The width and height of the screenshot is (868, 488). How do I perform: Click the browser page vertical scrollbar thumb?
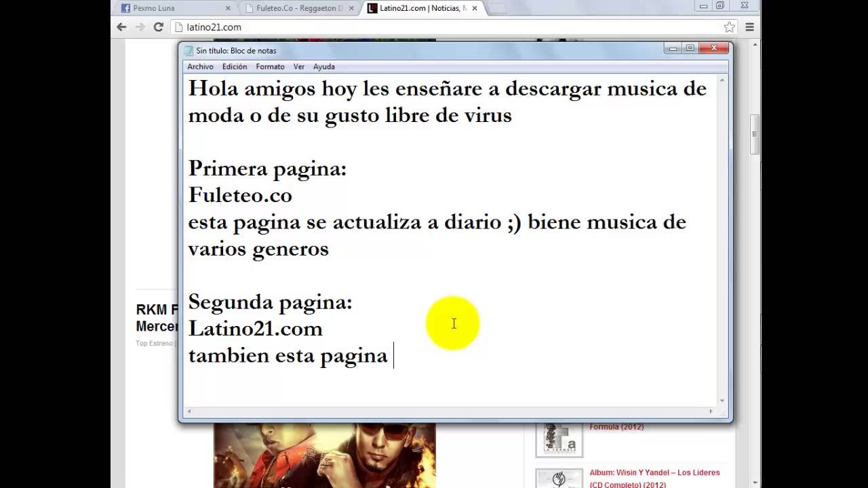[x=754, y=135]
